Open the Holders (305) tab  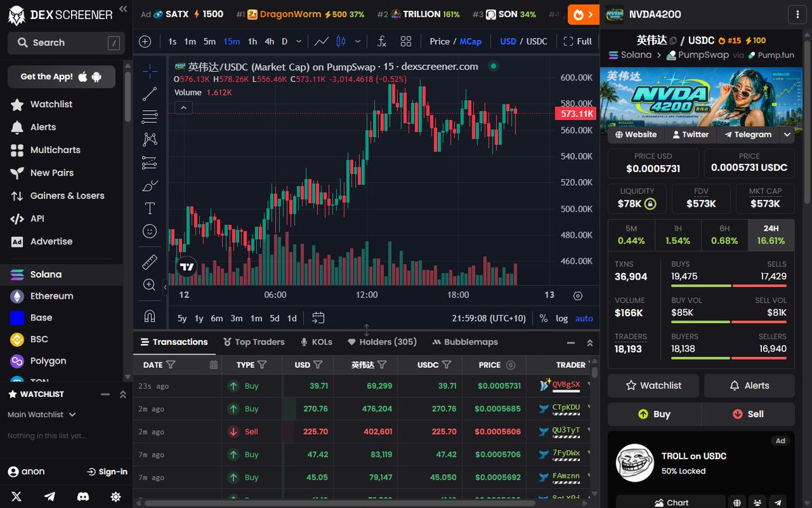tap(382, 342)
